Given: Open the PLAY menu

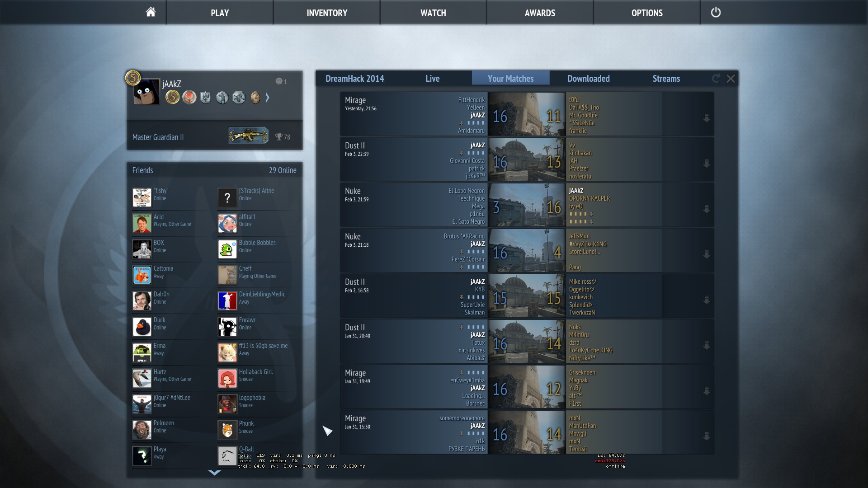Looking at the screenshot, I should click(220, 13).
